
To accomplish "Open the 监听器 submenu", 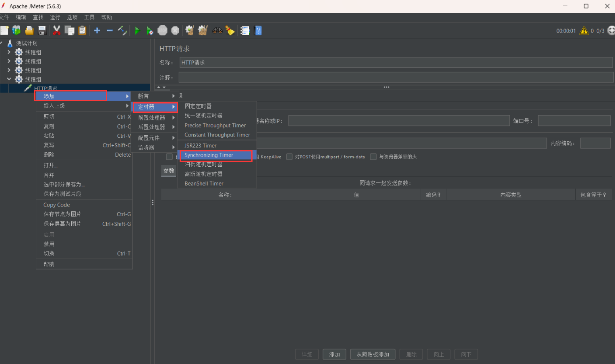I will coord(155,147).
